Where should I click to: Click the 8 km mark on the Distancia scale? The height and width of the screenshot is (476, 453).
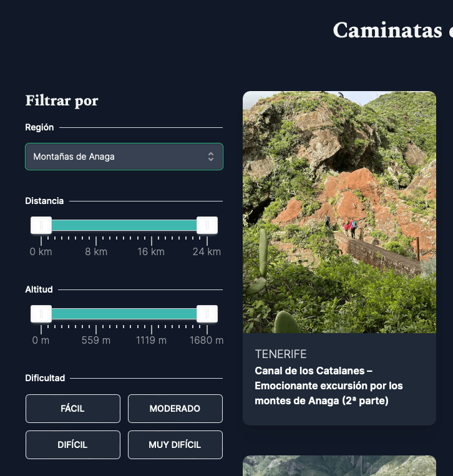tap(97, 252)
